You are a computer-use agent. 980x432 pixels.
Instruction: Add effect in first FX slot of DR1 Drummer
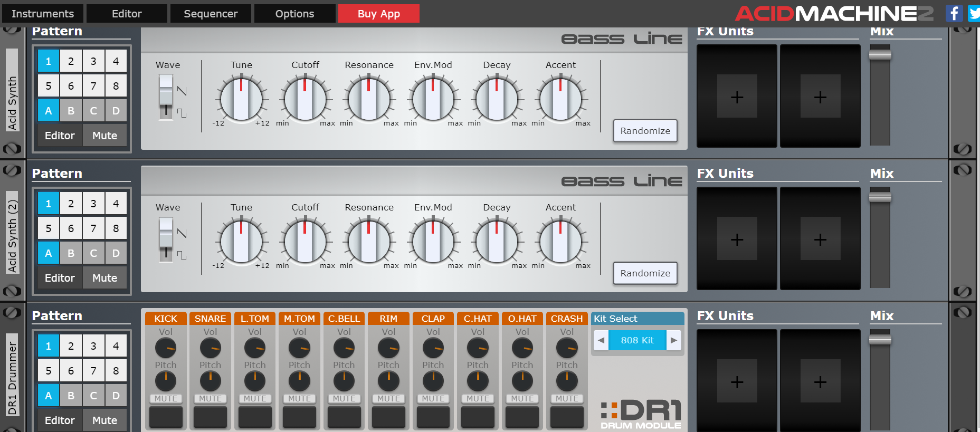click(737, 381)
